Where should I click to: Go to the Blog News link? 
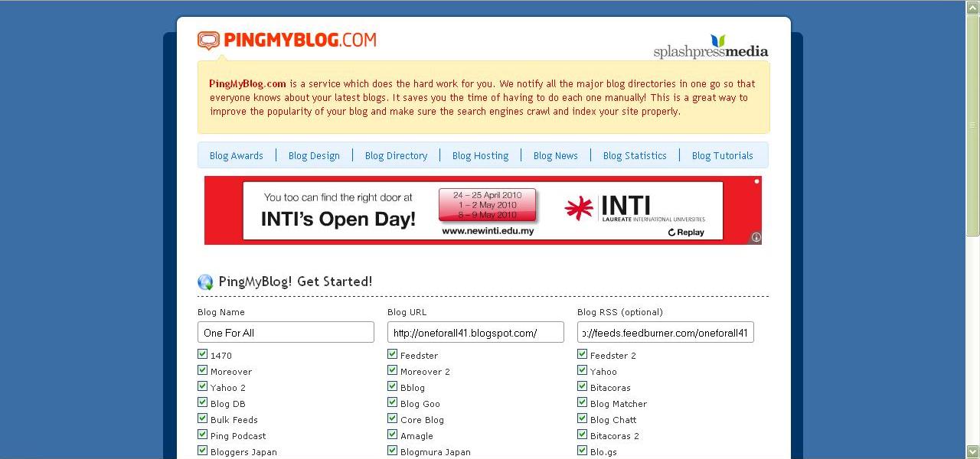[556, 155]
